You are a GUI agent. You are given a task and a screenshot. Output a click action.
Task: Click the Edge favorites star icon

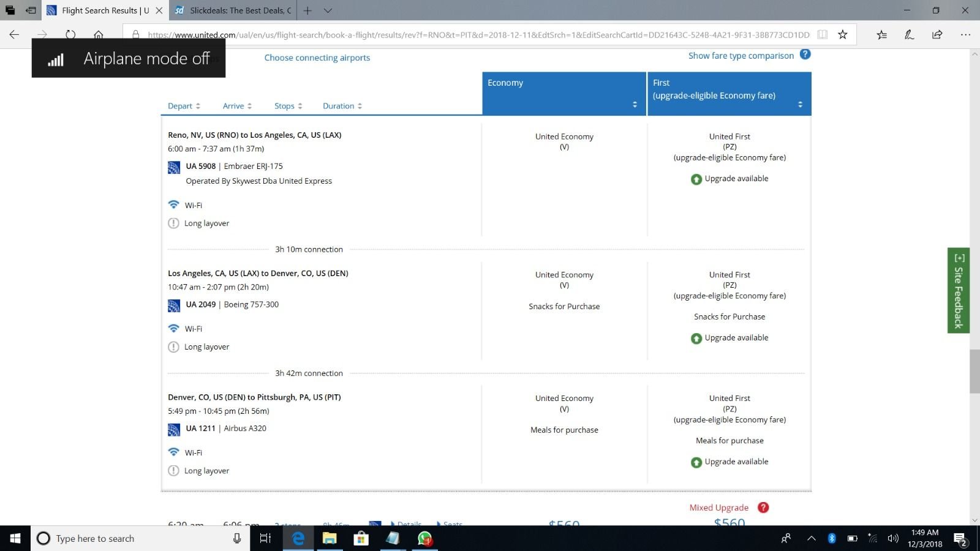click(843, 35)
